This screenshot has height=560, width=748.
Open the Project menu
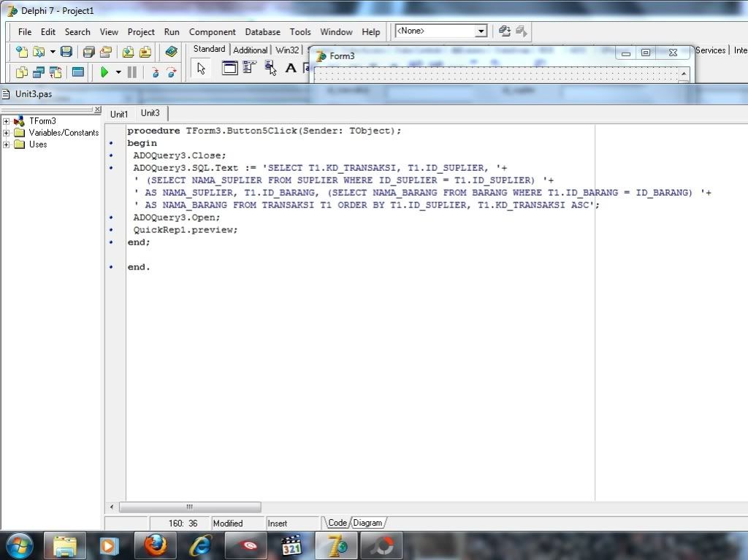pos(141,32)
